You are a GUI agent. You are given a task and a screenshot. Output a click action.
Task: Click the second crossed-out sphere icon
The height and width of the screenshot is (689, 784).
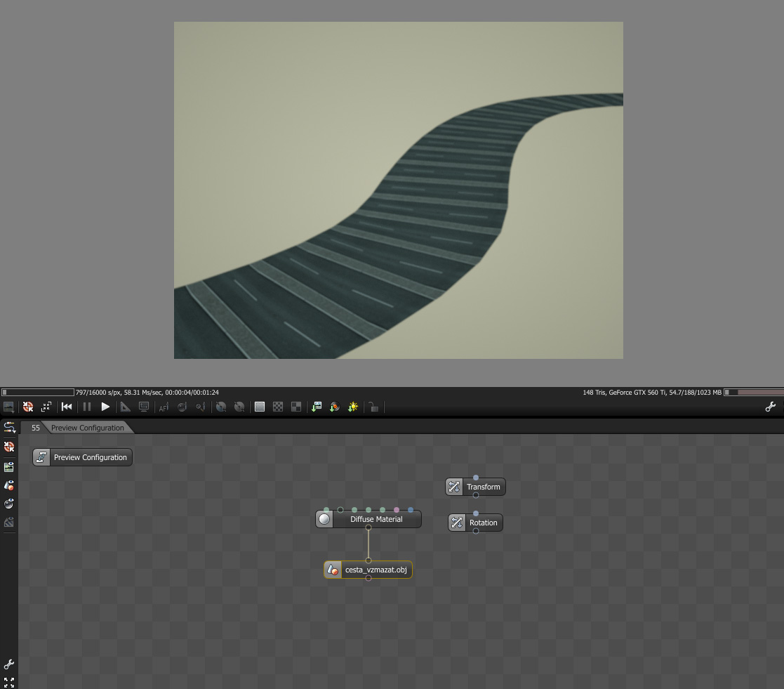tap(239, 407)
